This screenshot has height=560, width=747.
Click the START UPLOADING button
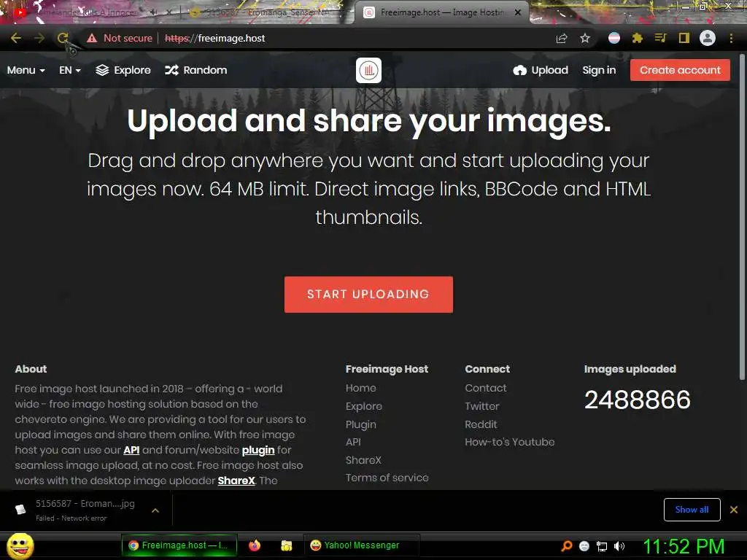click(368, 295)
